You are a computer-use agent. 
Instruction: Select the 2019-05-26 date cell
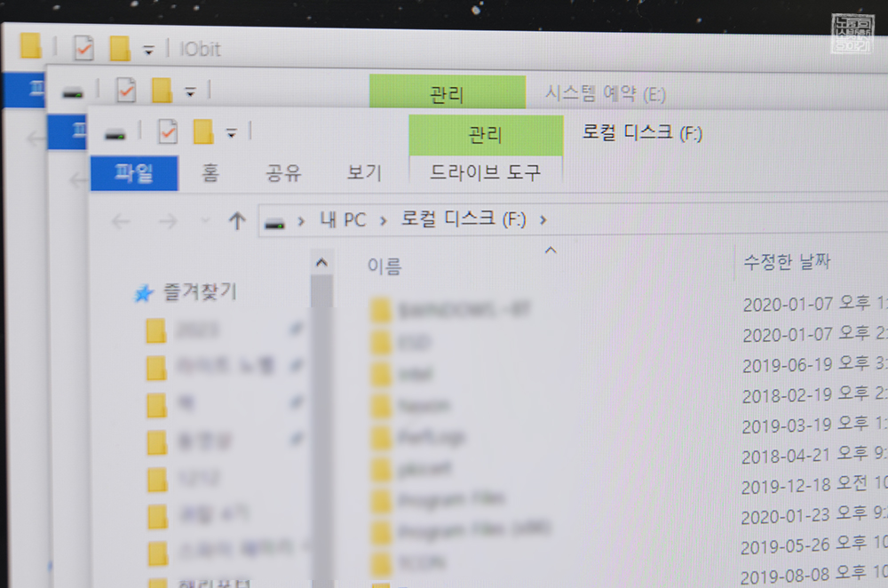[813, 546]
